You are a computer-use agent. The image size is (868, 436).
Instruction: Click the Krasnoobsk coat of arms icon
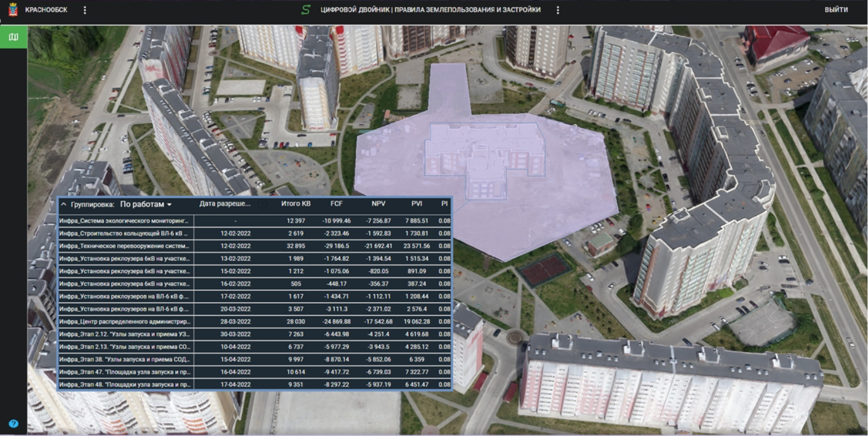tap(13, 10)
